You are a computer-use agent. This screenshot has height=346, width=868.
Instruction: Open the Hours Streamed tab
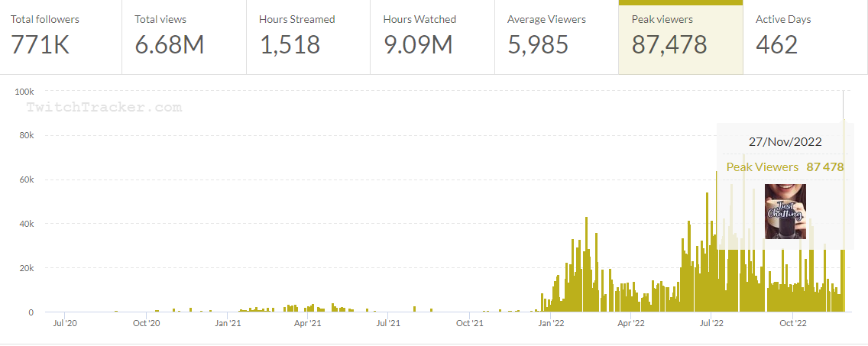[x=309, y=37]
